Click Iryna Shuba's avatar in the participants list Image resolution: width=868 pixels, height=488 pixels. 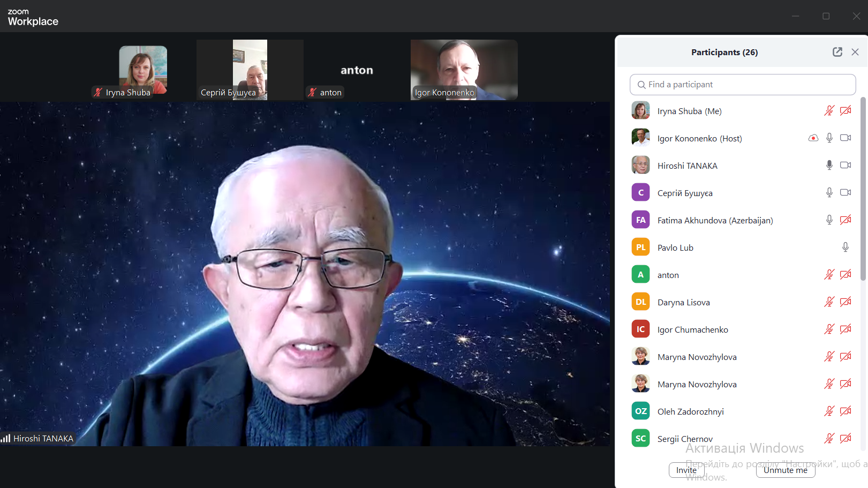pyautogui.click(x=640, y=110)
